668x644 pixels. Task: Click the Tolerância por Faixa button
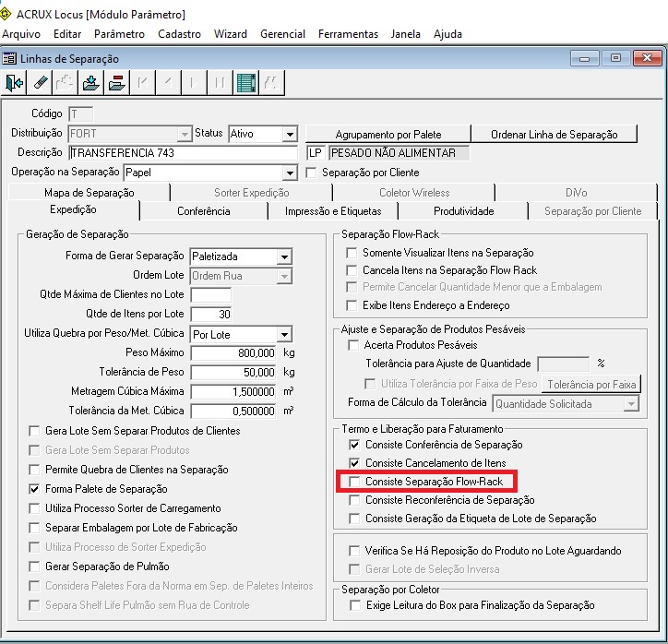coord(591,385)
